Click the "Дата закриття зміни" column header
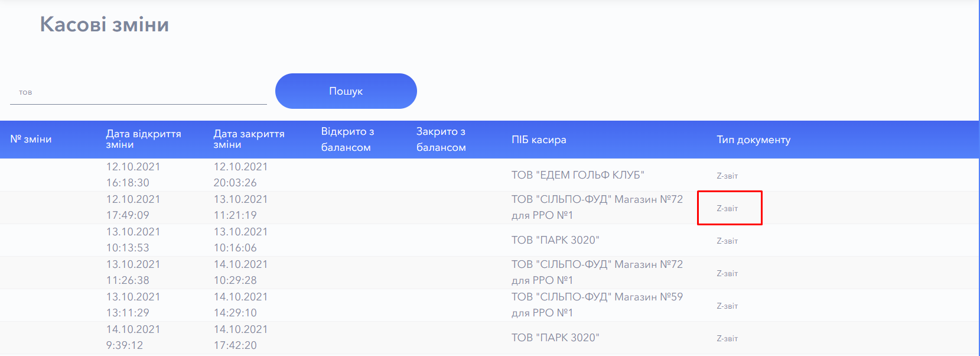Viewport: 980px width, 356px height. point(249,140)
